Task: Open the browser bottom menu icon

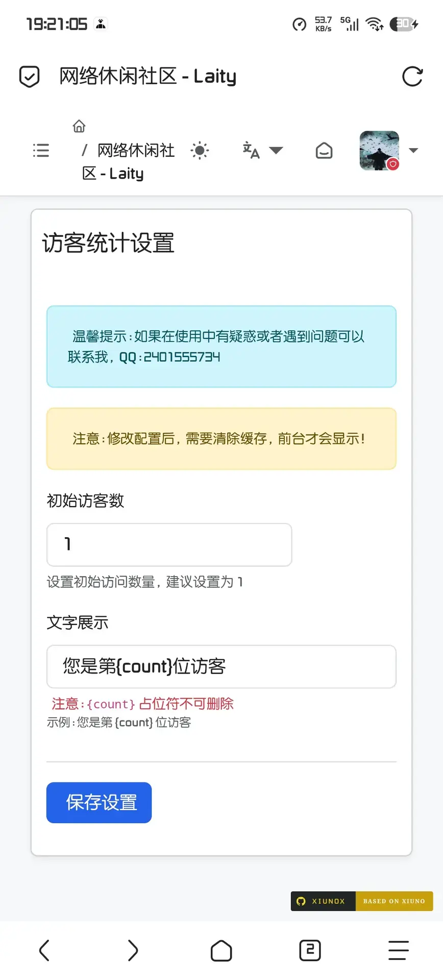Action: (398, 950)
